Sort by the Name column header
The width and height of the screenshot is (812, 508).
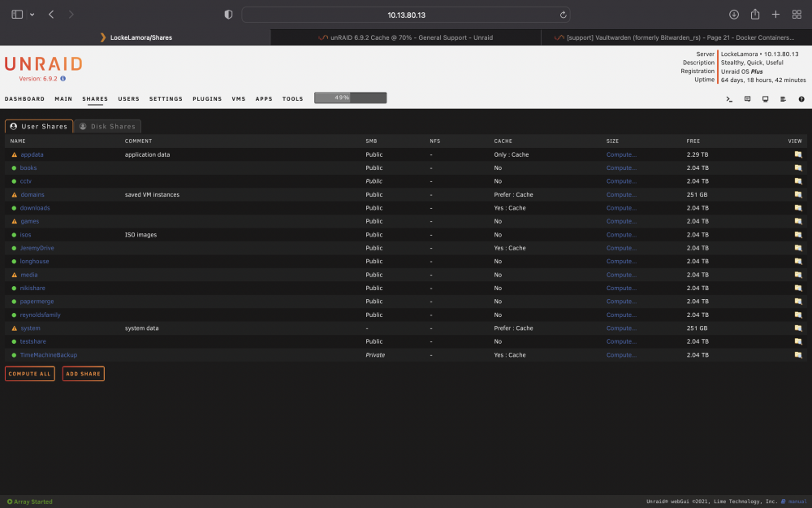[x=18, y=141]
